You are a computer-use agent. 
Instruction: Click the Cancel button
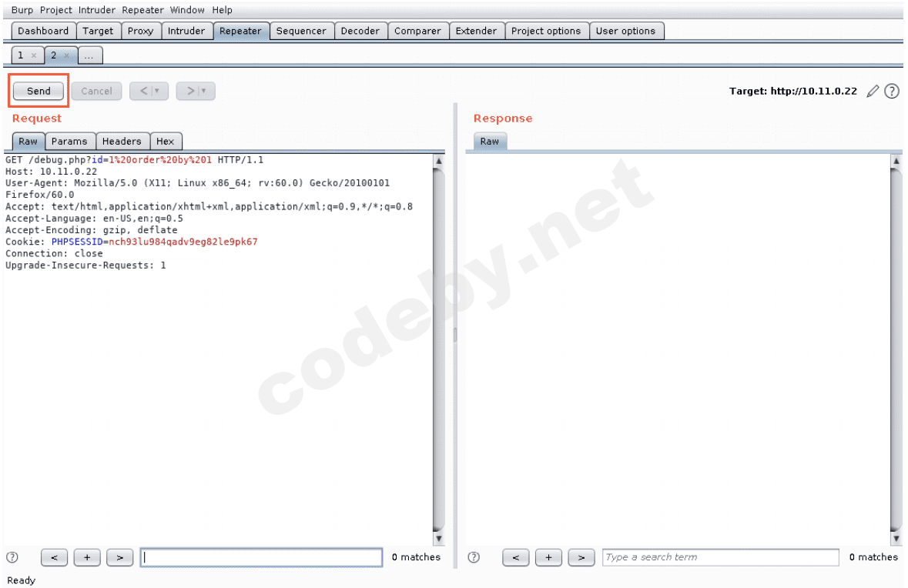pyautogui.click(x=96, y=91)
